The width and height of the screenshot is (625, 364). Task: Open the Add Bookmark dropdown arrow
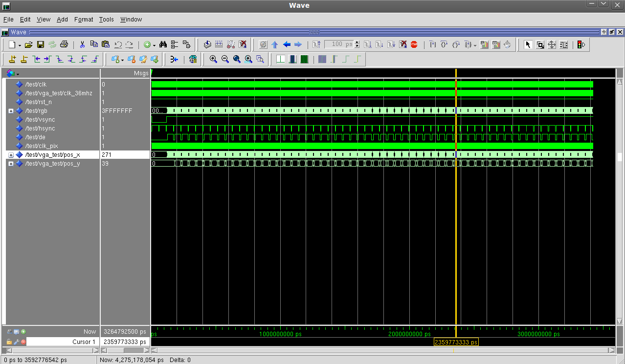(x=122, y=60)
